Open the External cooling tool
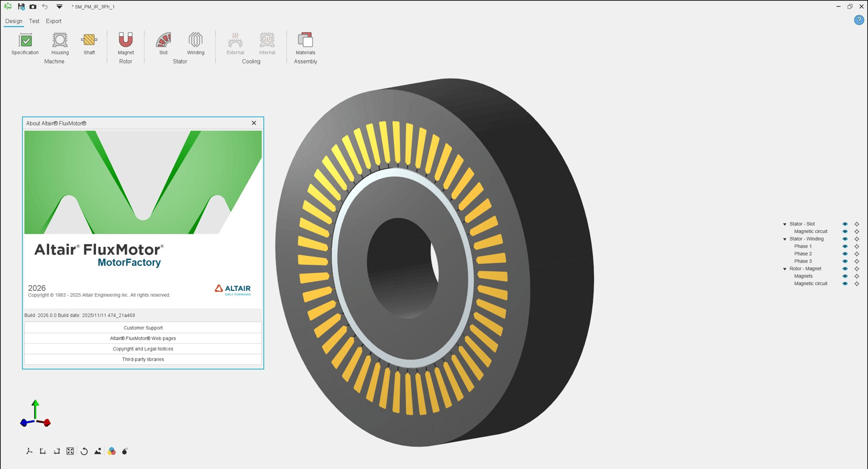The width and height of the screenshot is (868, 469). [235, 44]
